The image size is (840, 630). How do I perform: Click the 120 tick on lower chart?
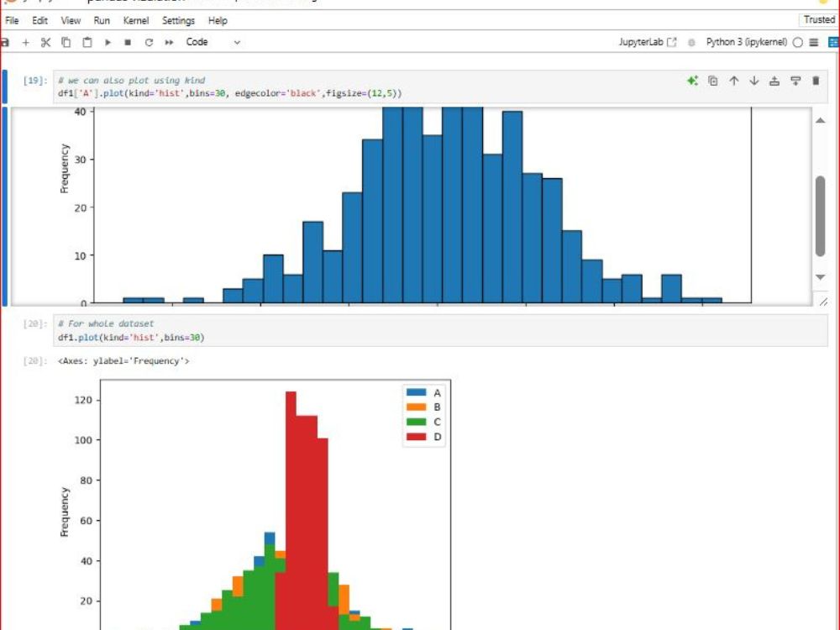tap(83, 400)
